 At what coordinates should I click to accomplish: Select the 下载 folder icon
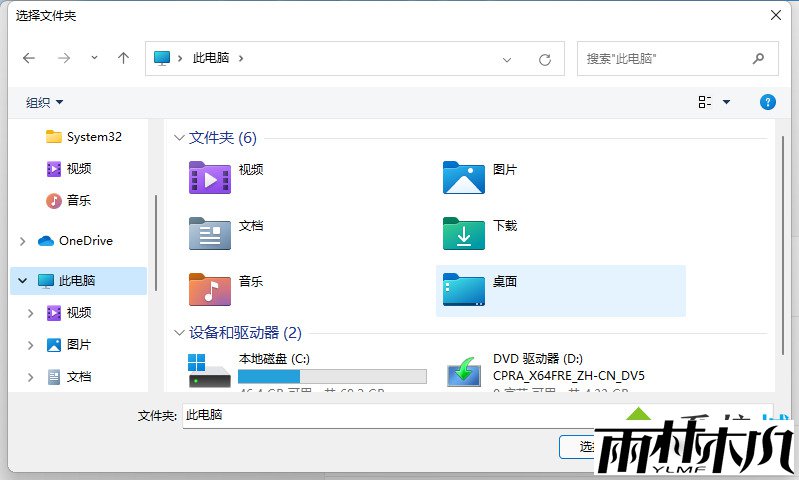(464, 233)
